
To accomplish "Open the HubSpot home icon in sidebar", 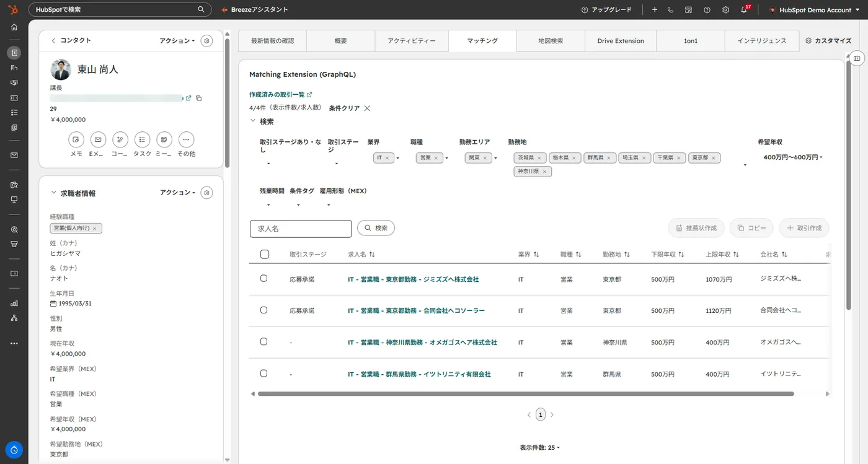I will (x=14, y=27).
